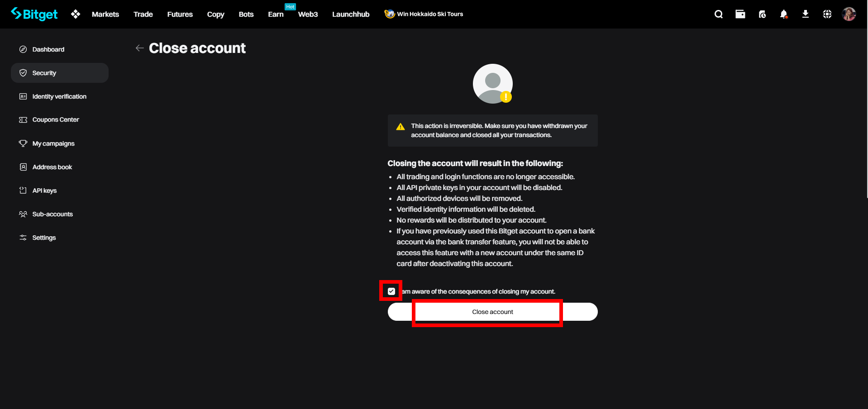Click the Sub-accounts people icon
The width and height of the screenshot is (868, 409).
pos(23,214)
